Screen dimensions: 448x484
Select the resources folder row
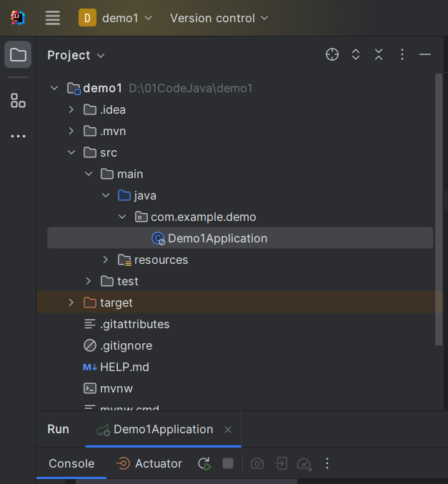click(x=240, y=260)
